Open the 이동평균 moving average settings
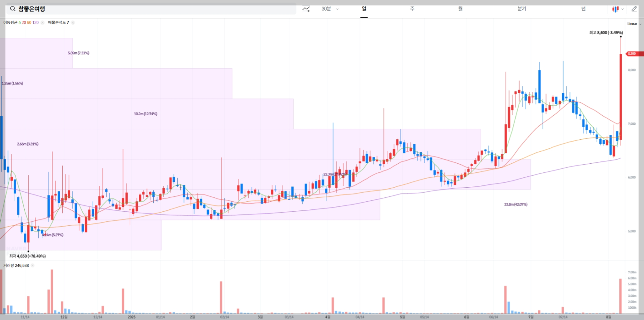The width and height of the screenshot is (644, 320). point(21,22)
